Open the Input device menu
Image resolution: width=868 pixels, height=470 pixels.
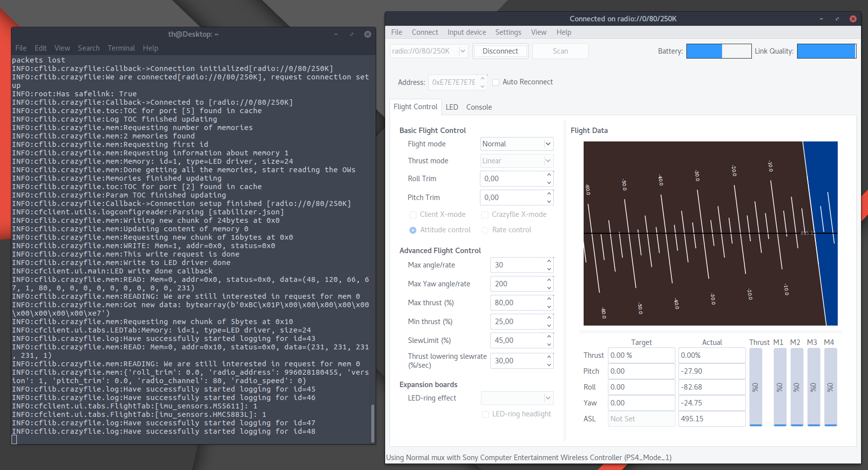click(x=467, y=32)
